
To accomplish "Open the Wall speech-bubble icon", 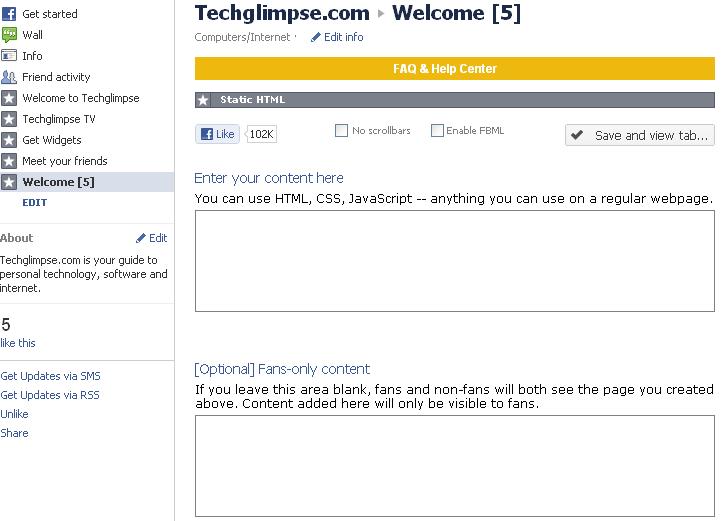I will [9, 35].
